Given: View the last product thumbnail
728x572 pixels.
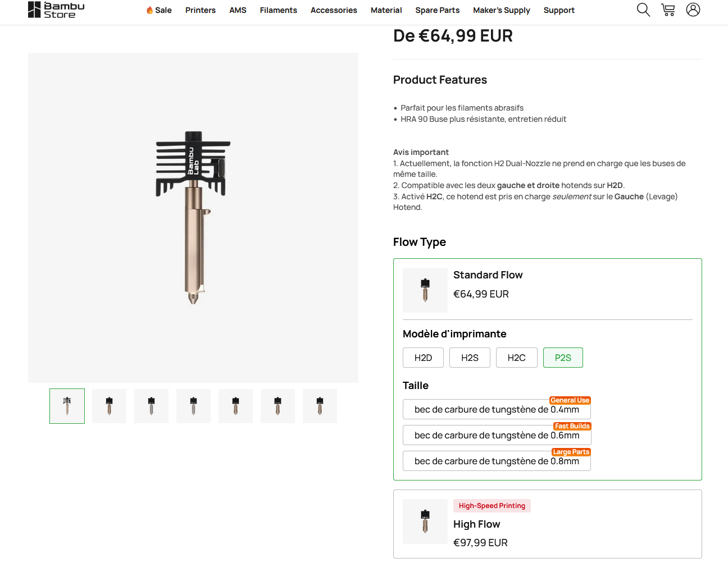Looking at the screenshot, I should click(x=320, y=406).
